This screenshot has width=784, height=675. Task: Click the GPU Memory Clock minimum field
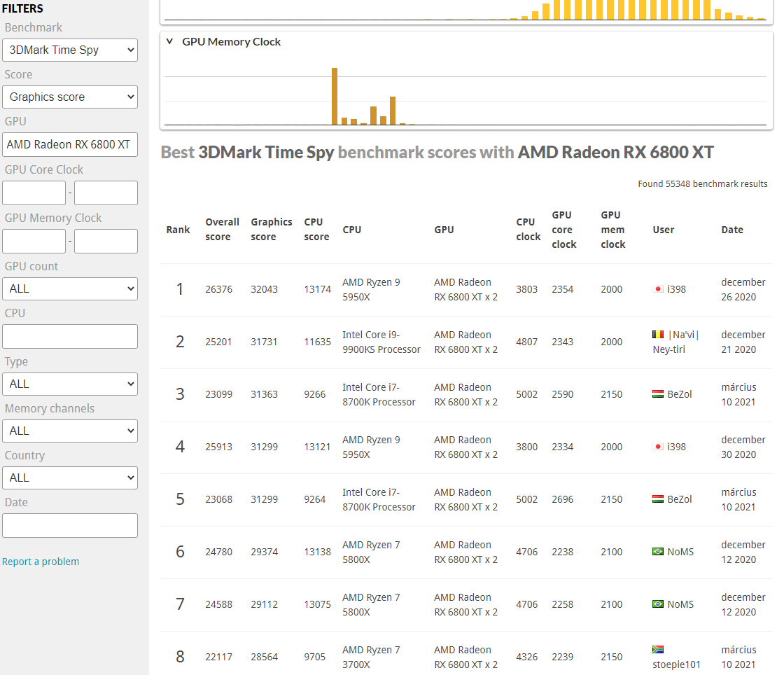[x=34, y=241]
